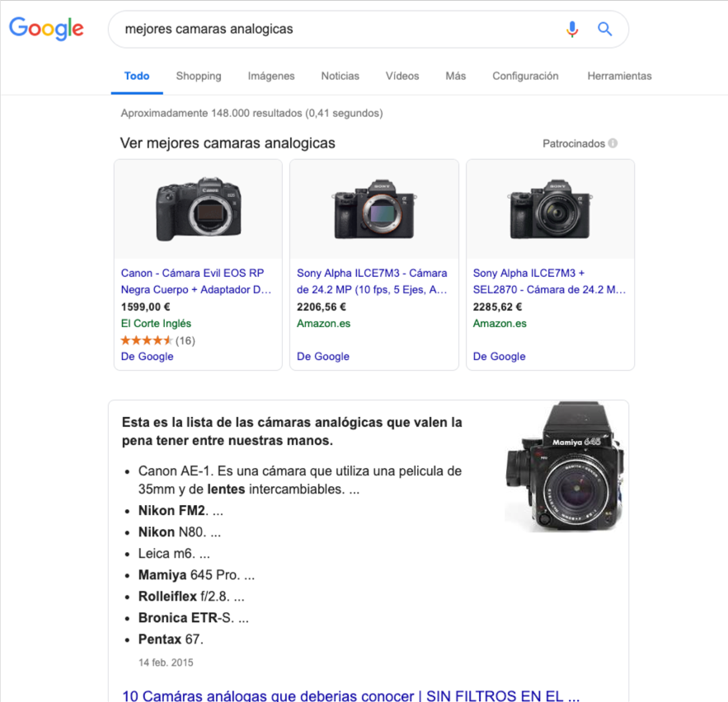
Task: Open Sony Alpha ILCE7M3 Cámara de 24.2 MP link
Action: (372, 281)
